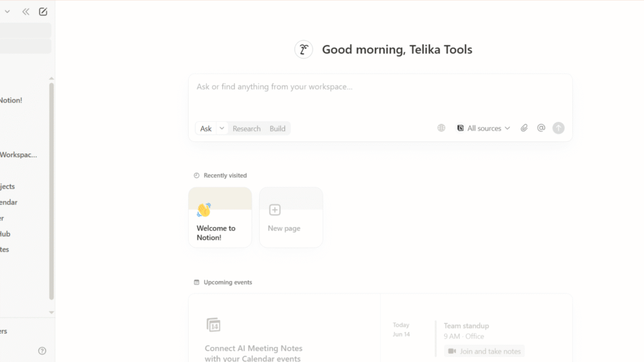Viewport: 644px width, 362px height.
Task: Send the prompt with the up-arrow button
Action: pos(558,128)
